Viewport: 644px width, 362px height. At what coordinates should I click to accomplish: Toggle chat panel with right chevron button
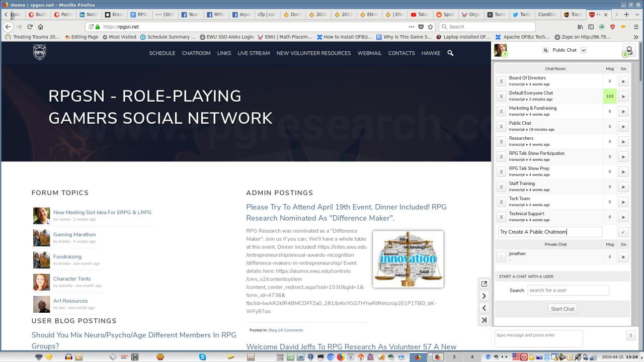pyautogui.click(x=484, y=296)
